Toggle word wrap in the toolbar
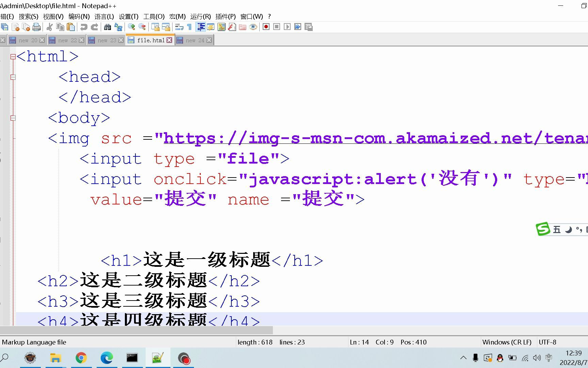This screenshot has height=368, width=588. click(179, 27)
